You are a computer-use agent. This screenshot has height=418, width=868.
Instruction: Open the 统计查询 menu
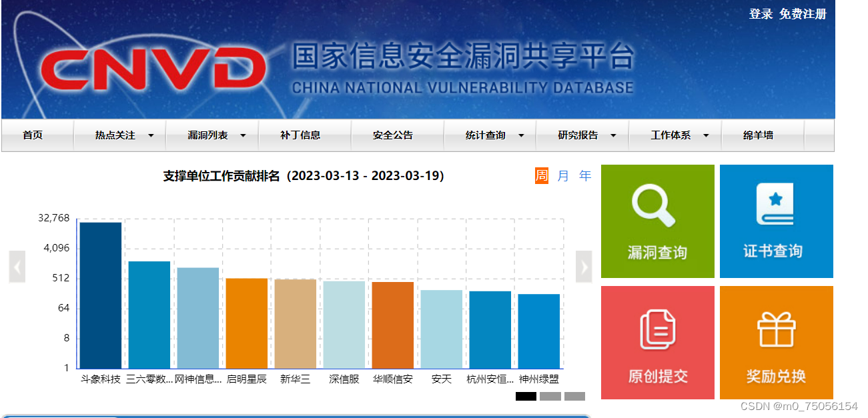tap(486, 135)
